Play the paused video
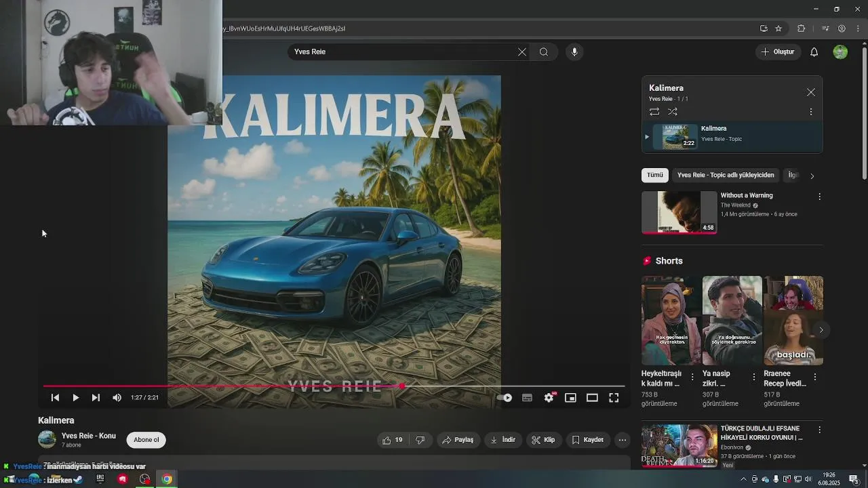 pyautogui.click(x=75, y=398)
